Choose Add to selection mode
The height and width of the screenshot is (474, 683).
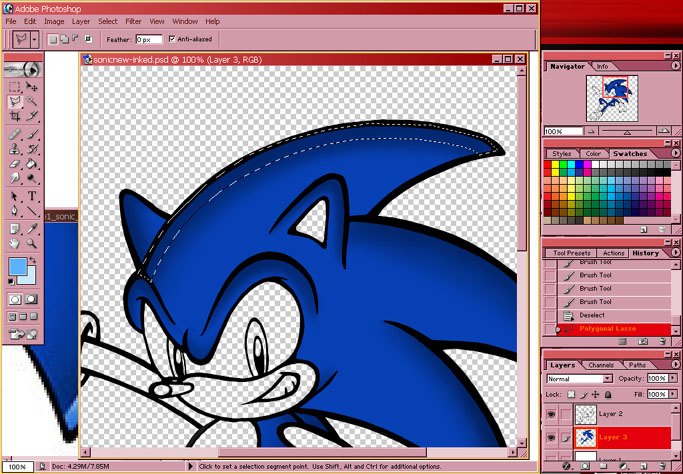click(64, 39)
